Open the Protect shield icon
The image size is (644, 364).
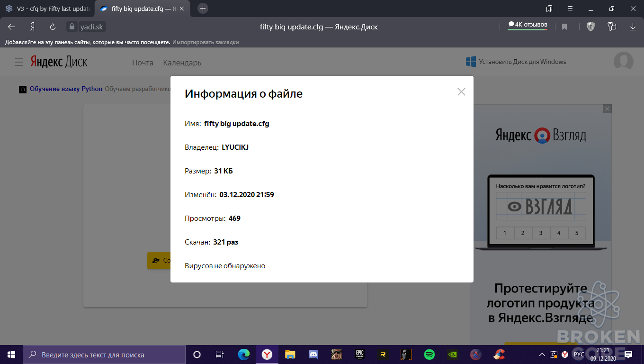(x=590, y=27)
